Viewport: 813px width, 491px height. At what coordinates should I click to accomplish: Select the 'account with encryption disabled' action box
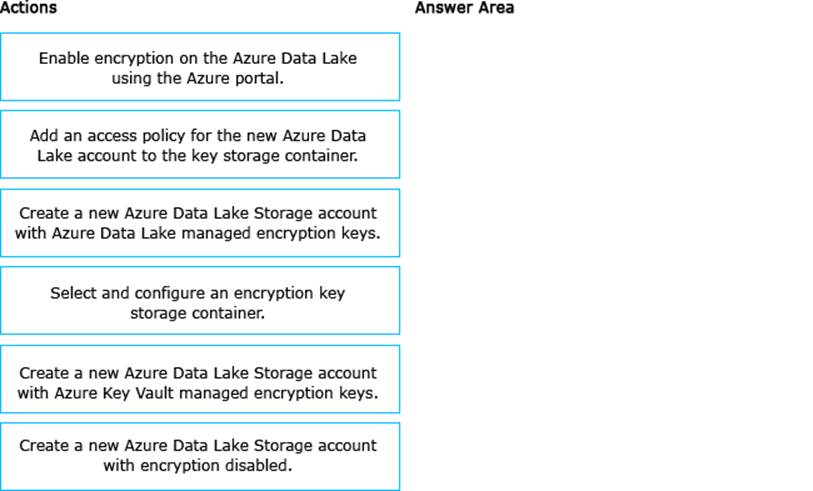(199, 456)
